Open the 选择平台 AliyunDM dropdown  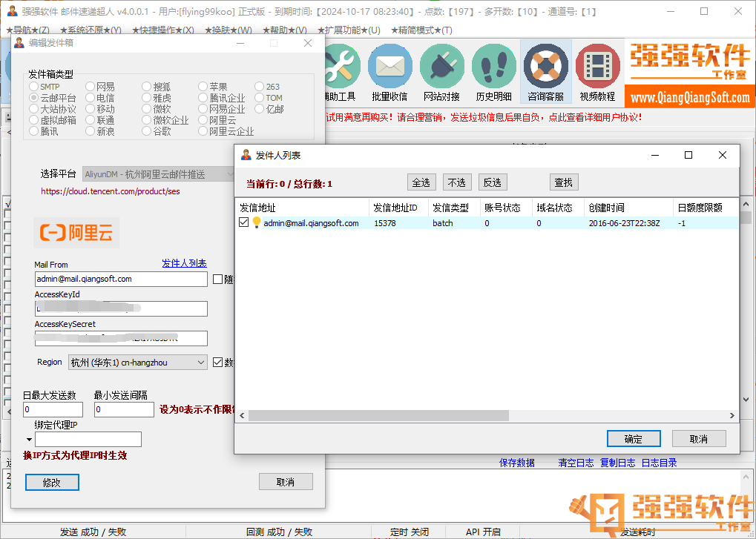158,174
